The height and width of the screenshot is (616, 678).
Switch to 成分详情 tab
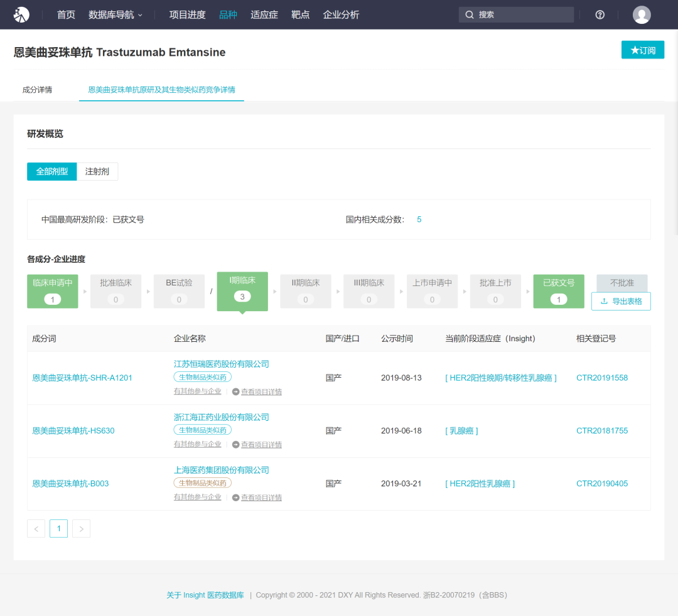(x=37, y=90)
